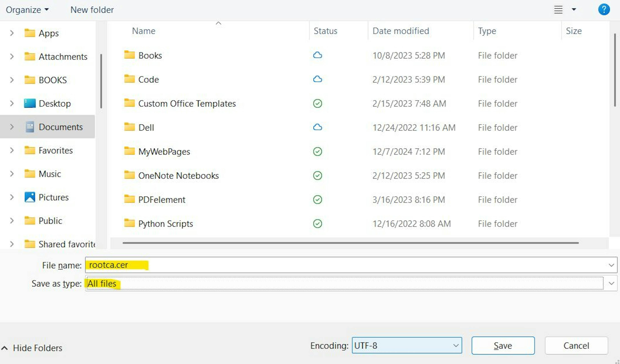Click the PDFelement folder icon
620x364 pixels.
[x=129, y=199]
